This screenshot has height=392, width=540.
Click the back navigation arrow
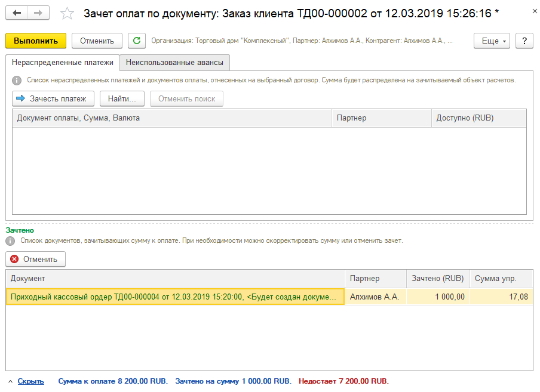click(17, 13)
